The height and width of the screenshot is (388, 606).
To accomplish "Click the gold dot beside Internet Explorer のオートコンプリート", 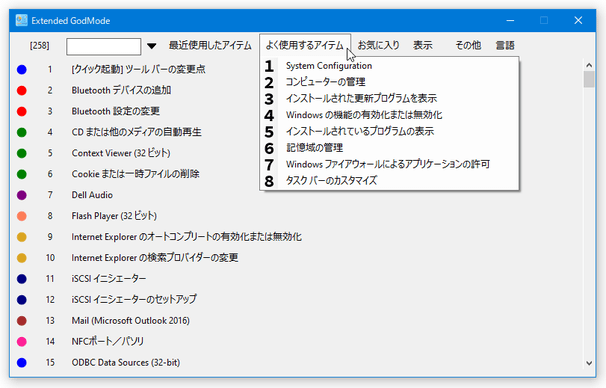I will point(22,237).
